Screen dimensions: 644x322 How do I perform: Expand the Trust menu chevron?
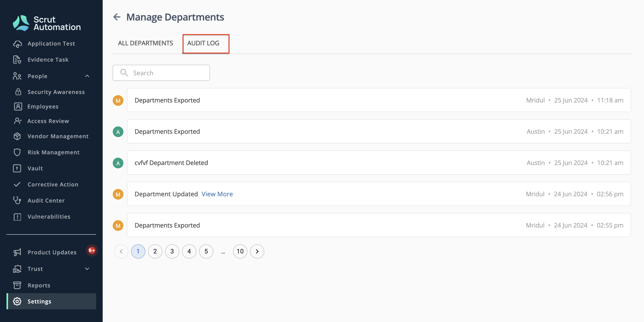pos(87,269)
